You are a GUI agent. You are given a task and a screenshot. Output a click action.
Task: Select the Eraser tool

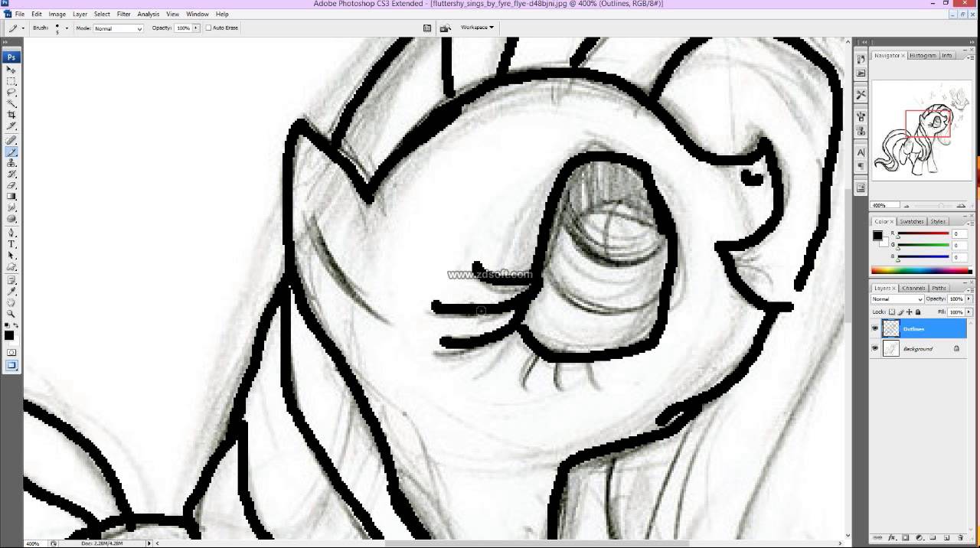(x=11, y=186)
